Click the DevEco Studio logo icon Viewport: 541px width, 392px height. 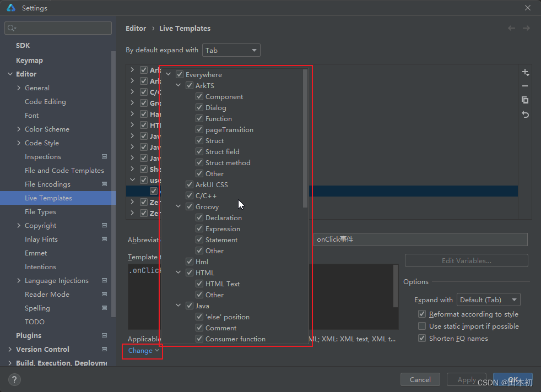point(11,8)
